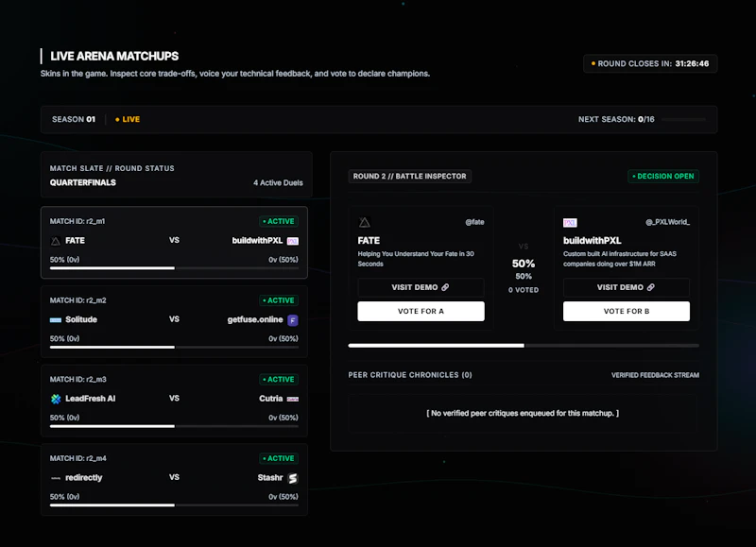The height and width of the screenshot is (547, 756).
Task: Click the 4 Active Duels text
Action: (x=278, y=183)
